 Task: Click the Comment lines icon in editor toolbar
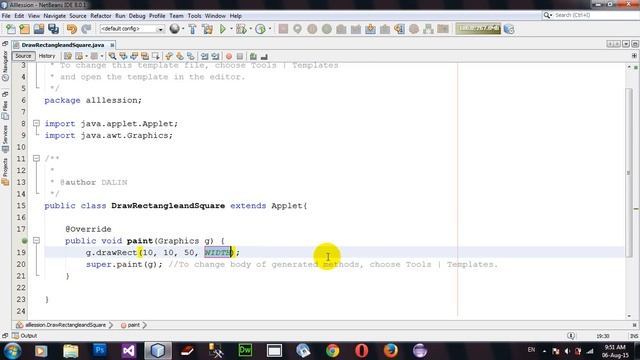click(x=253, y=56)
